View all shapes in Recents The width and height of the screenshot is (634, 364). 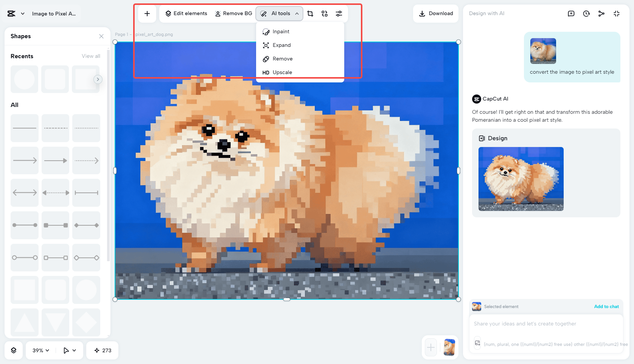[x=91, y=56]
